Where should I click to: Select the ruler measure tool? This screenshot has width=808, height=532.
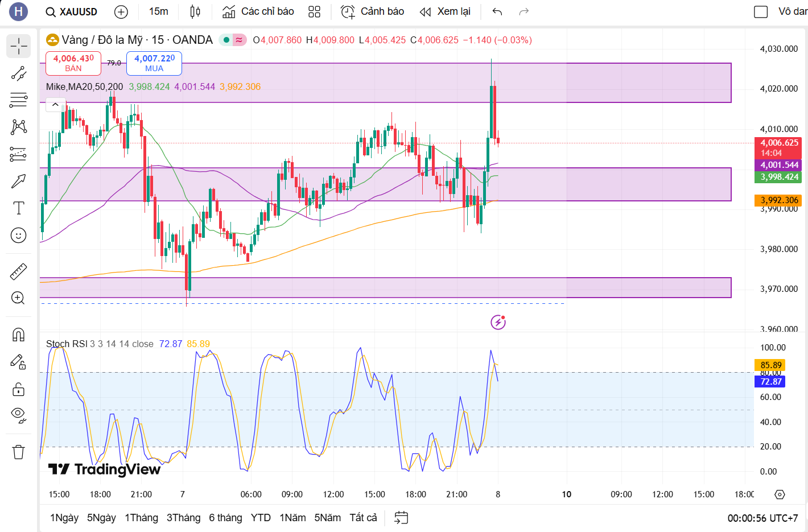[18, 271]
